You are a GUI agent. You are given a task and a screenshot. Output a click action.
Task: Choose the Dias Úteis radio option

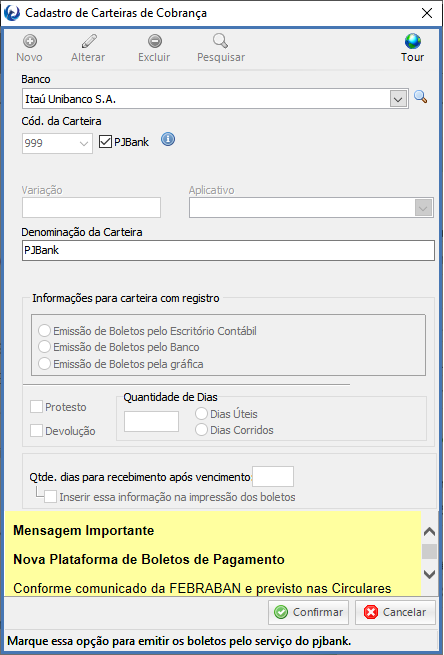[201, 414]
